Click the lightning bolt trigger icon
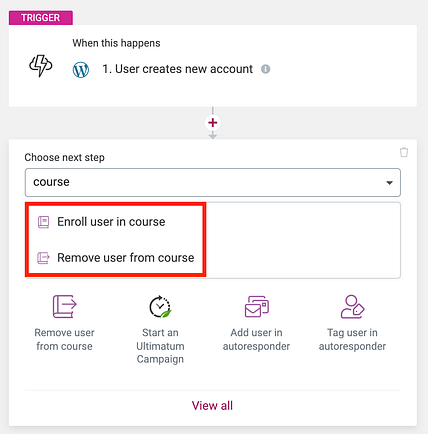The height and width of the screenshot is (434, 428). (x=40, y=66)
